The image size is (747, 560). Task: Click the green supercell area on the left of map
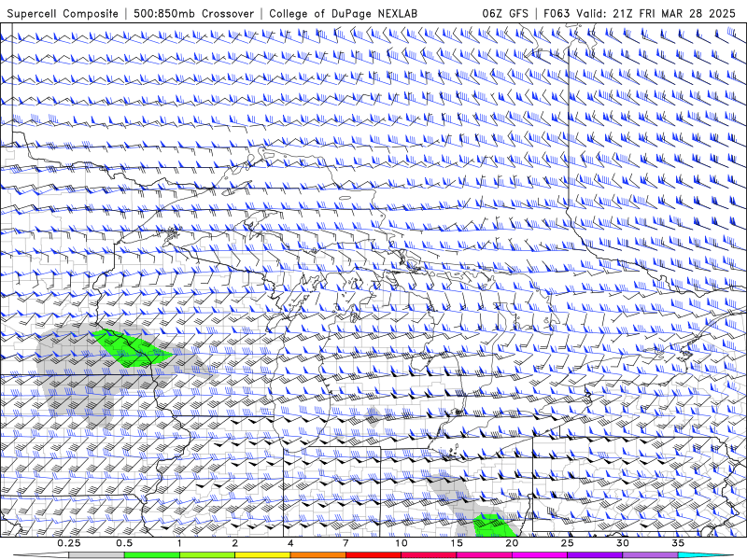(134, 349)
